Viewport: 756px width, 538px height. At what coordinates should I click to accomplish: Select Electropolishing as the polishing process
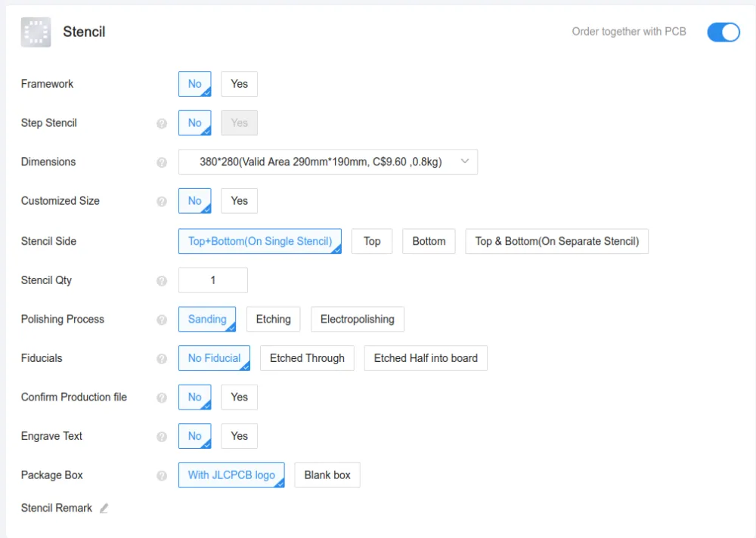click(x=357, y=319)
